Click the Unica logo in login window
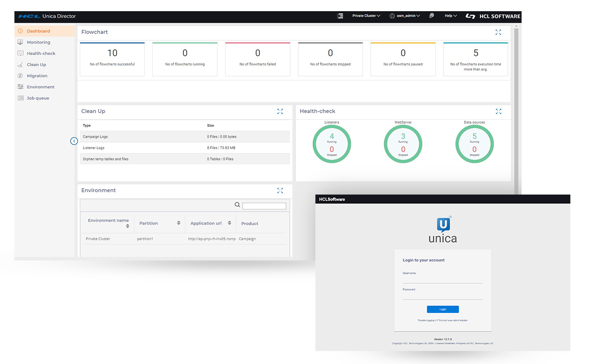 click(443, 229)
